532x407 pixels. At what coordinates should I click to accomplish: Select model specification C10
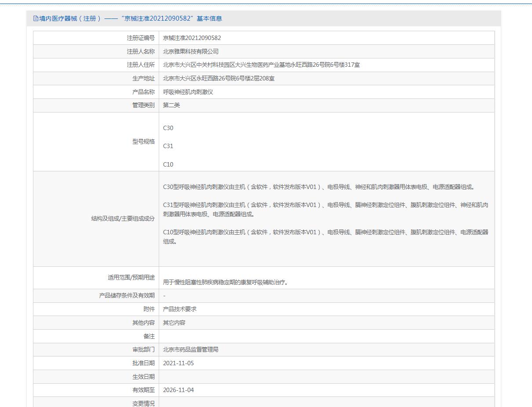168,164
